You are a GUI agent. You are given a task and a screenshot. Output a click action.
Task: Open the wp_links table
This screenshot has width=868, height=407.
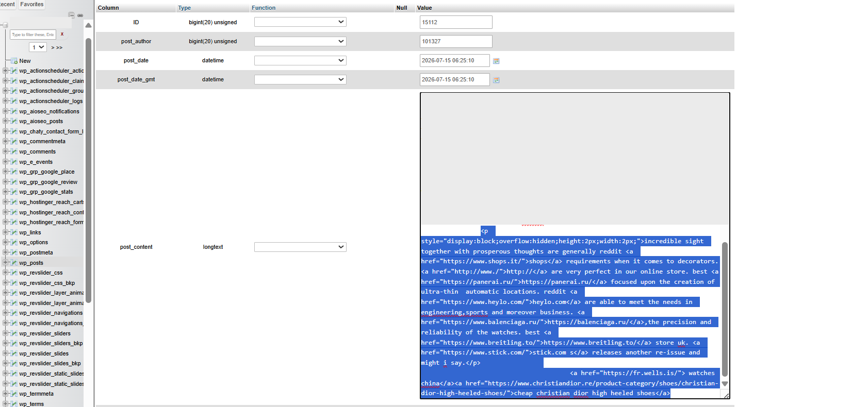pyautogui.click(x=30, y=232)
